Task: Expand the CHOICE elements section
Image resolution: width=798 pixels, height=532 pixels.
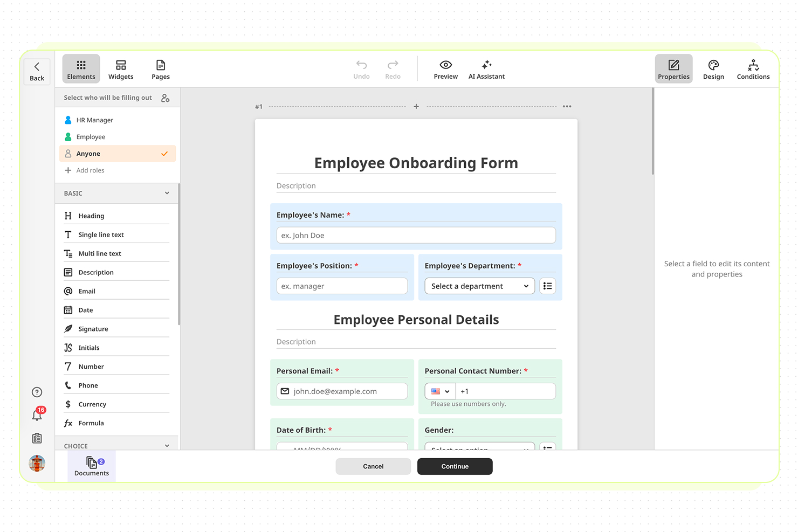Action: click(x=167, y=444)
